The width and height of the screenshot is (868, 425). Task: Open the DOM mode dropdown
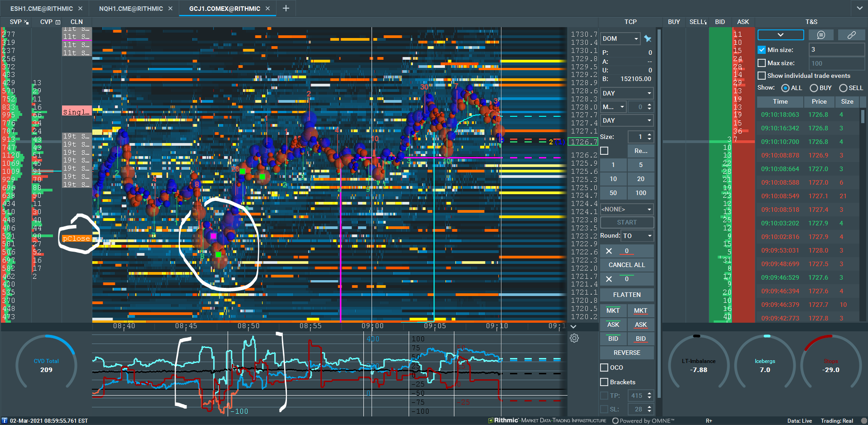(x=620, y=39)
